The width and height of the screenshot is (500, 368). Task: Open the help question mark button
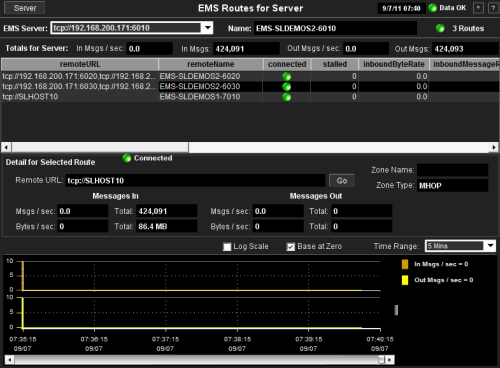coord(493,8)
